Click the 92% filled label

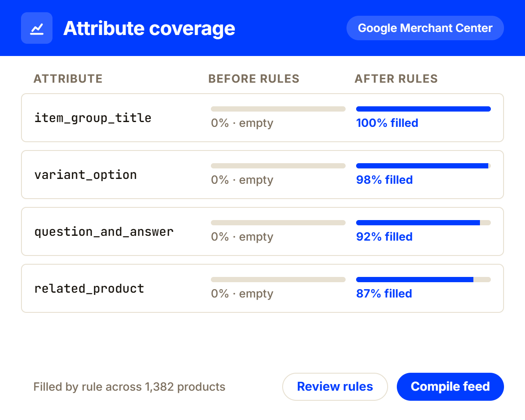(385, 237)
